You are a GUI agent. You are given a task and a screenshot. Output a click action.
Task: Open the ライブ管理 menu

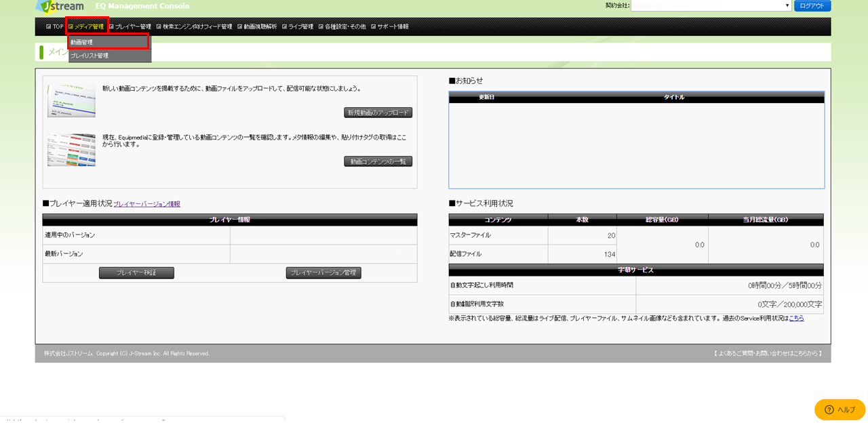pyautogui.click(x=298, y=26)
